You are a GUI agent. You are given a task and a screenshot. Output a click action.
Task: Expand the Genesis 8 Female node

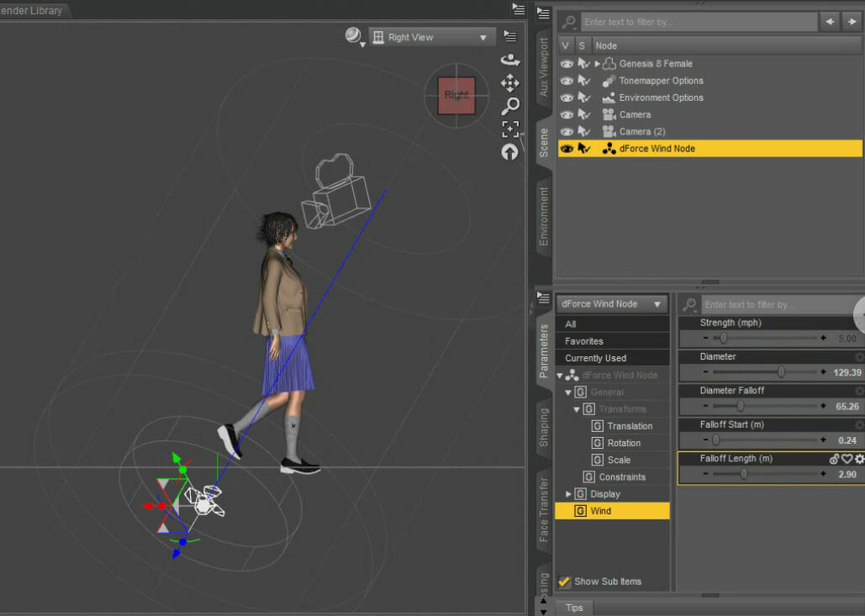[598, 64]
